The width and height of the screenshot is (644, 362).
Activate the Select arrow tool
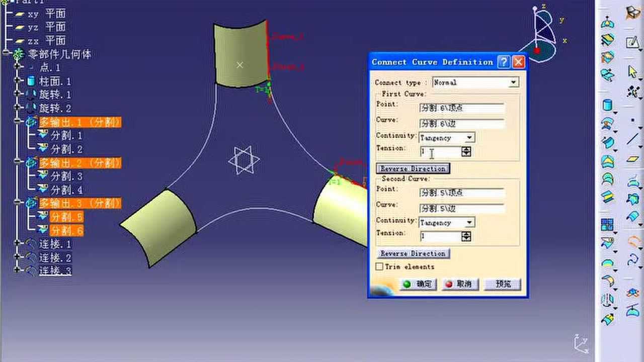pos(632,72)
